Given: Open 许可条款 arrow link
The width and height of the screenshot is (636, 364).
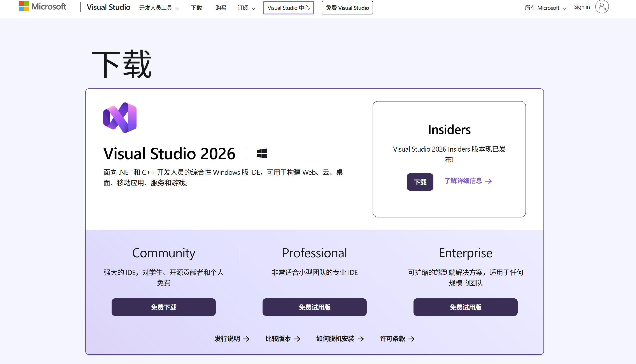Looking at the screenshot, I should tap(397, 338).
